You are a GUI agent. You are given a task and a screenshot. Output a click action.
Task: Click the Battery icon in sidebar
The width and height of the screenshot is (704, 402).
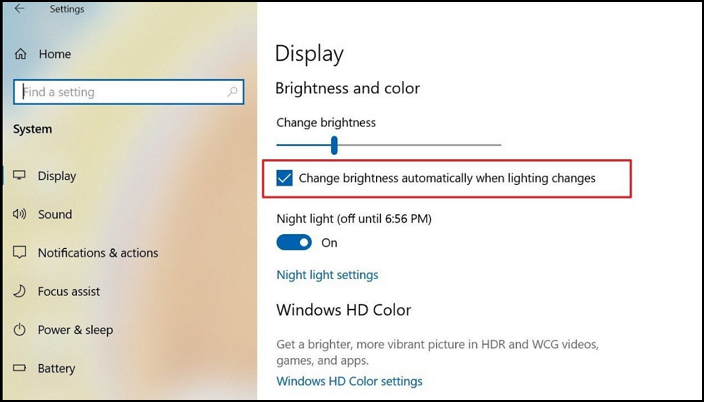click(x=19, y=368)
